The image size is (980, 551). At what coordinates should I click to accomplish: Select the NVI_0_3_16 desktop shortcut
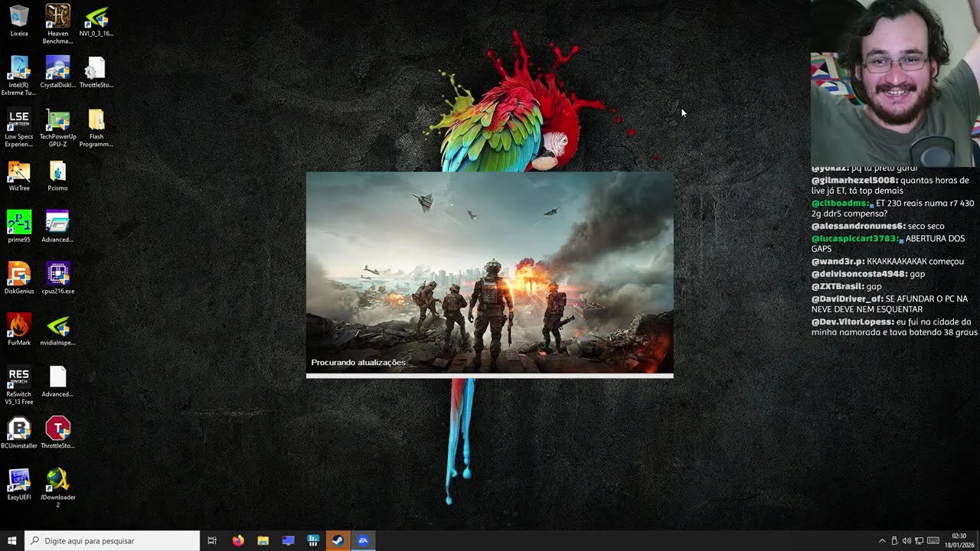(96, 21)
